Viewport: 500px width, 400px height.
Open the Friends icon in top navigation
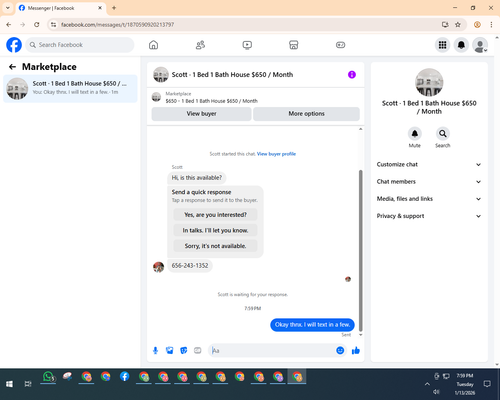(200, 45)
